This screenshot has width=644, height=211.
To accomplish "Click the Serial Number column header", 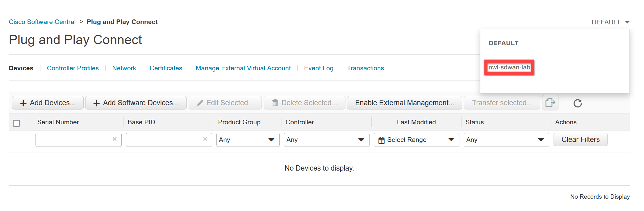I will [x=58, y=122].
